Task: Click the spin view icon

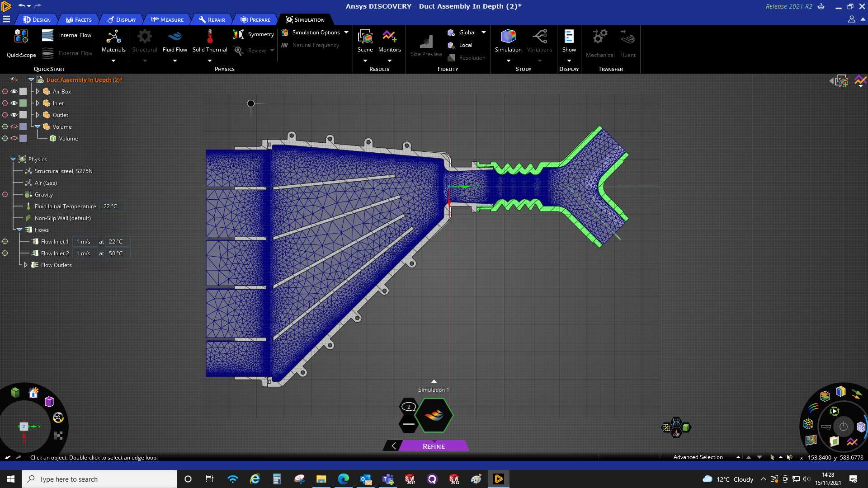Action: click(58, 418)
